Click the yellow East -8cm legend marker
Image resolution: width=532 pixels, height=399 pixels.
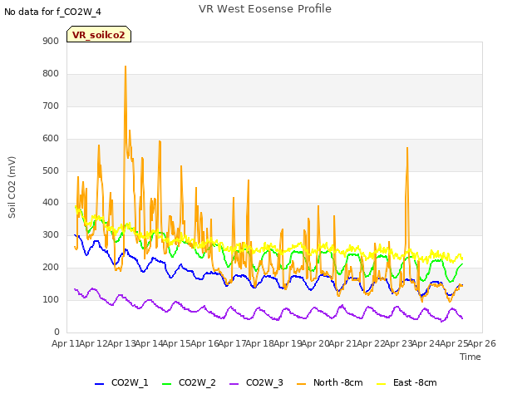382,384
